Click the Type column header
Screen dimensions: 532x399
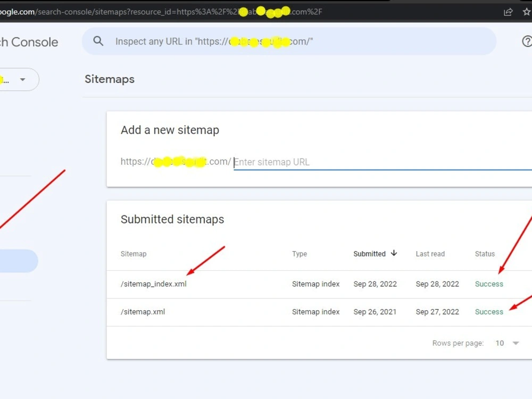point(299,254)
